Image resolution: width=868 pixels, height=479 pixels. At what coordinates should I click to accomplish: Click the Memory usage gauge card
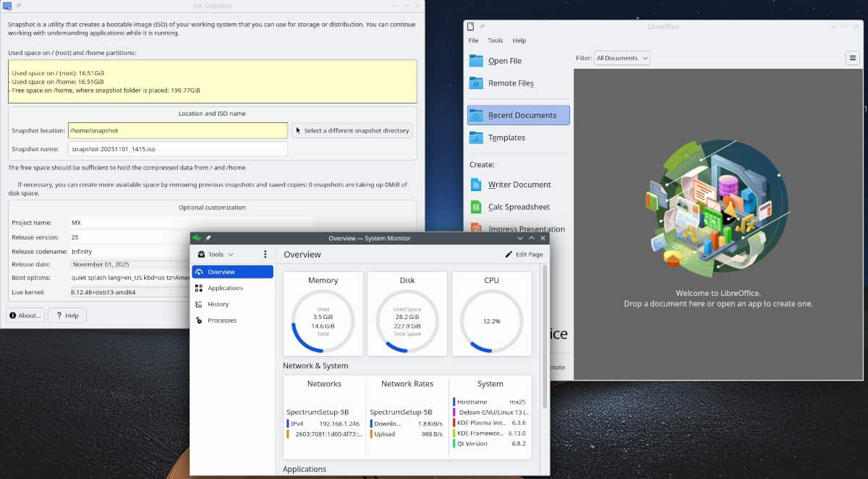pos(323,314)
